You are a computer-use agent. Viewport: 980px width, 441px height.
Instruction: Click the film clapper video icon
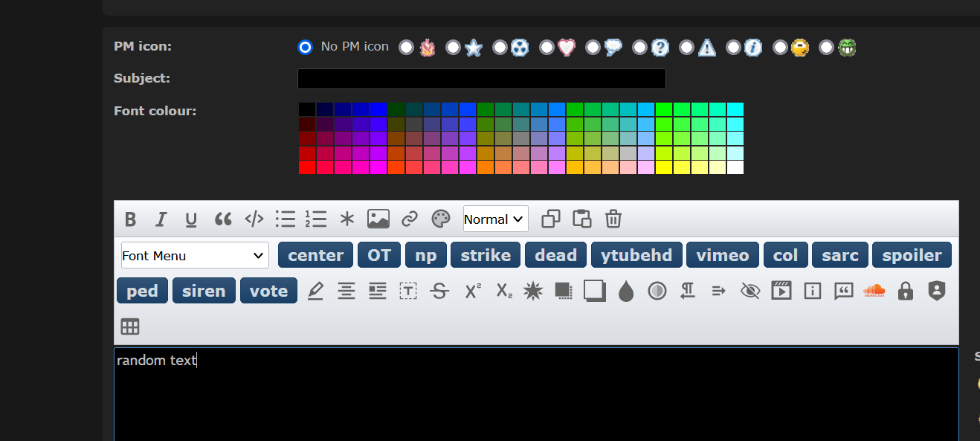coord(781,291)
